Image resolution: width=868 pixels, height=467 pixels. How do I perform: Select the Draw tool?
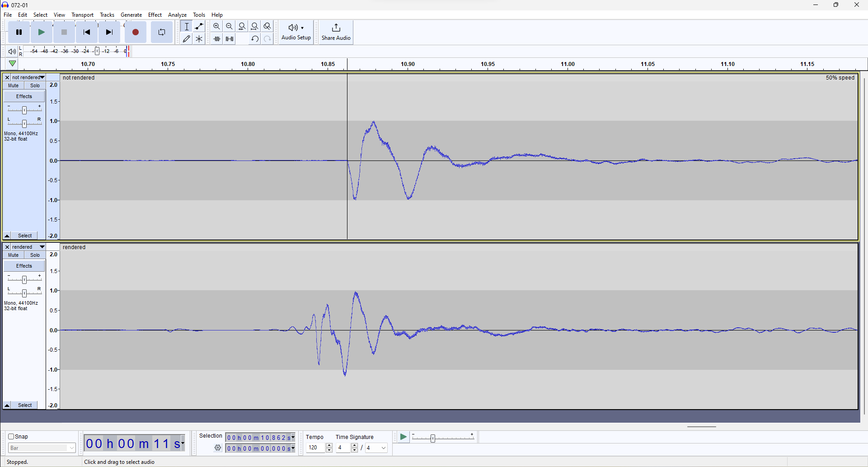click(186, 38)
